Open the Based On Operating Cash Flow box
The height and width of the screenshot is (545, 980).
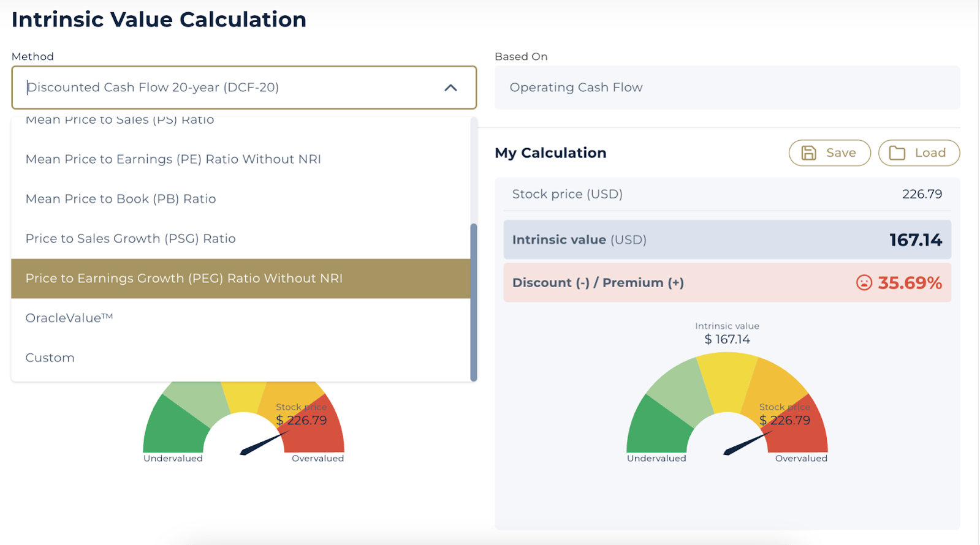point(727,88)
